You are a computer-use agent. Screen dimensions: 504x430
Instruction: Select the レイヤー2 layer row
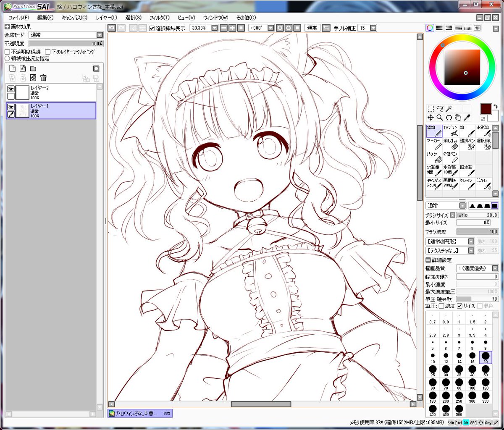pos(51,92)
